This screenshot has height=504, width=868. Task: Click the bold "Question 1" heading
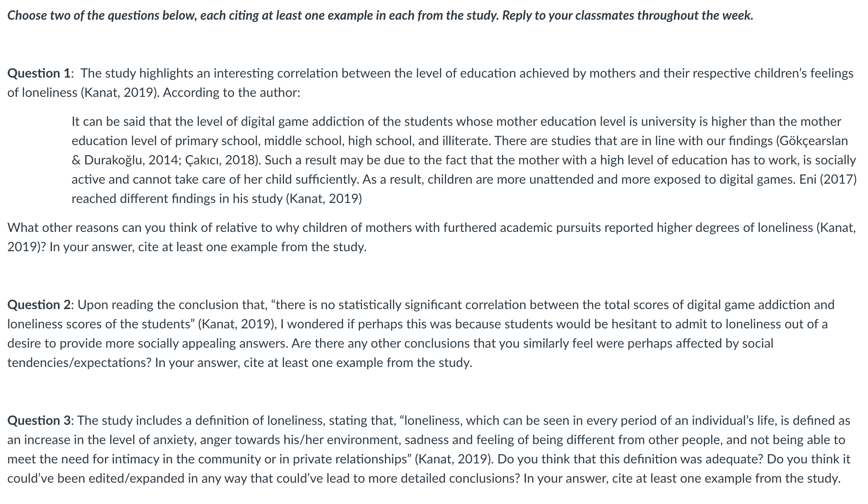pyautogui.click(x=39, y=74)
